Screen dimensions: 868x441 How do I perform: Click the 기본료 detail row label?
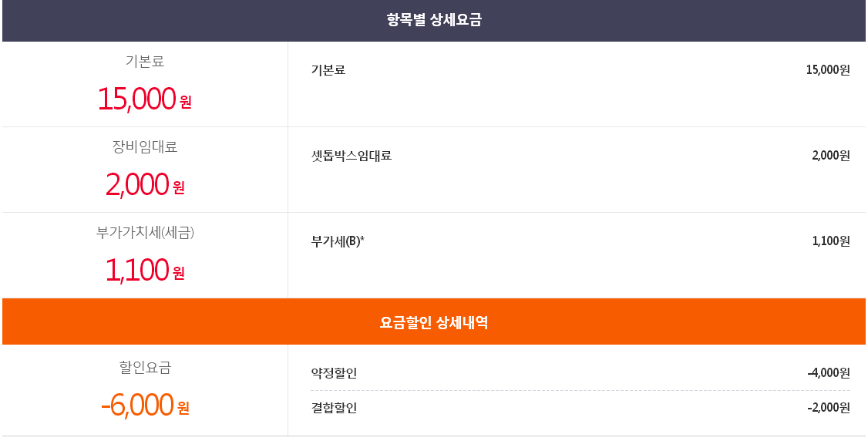[328, 70]
